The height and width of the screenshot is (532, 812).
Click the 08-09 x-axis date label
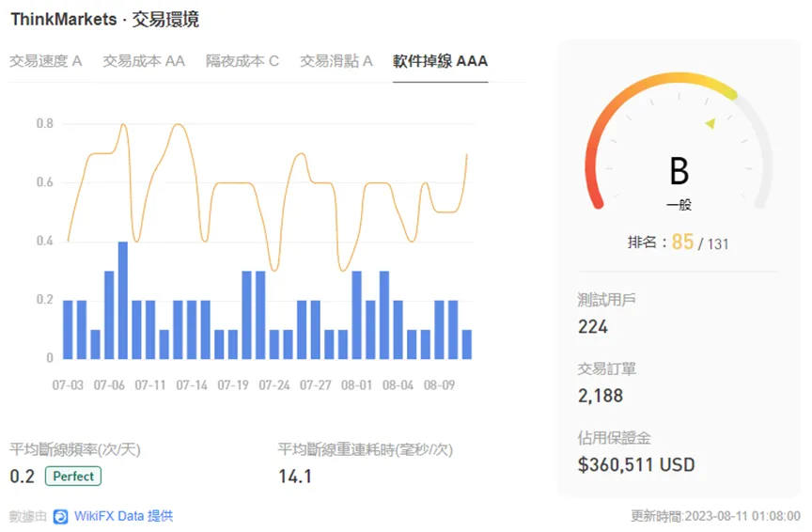click(x=439, y=385)
